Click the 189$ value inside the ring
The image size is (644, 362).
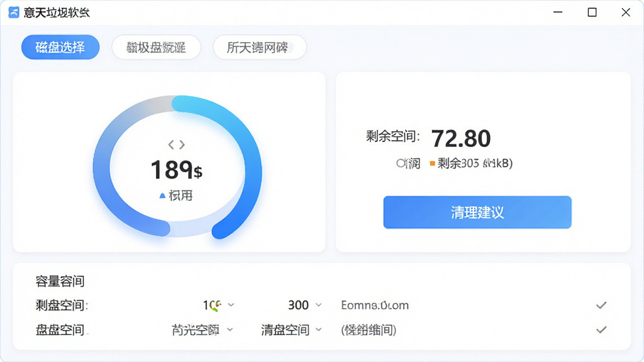point(177,170)
